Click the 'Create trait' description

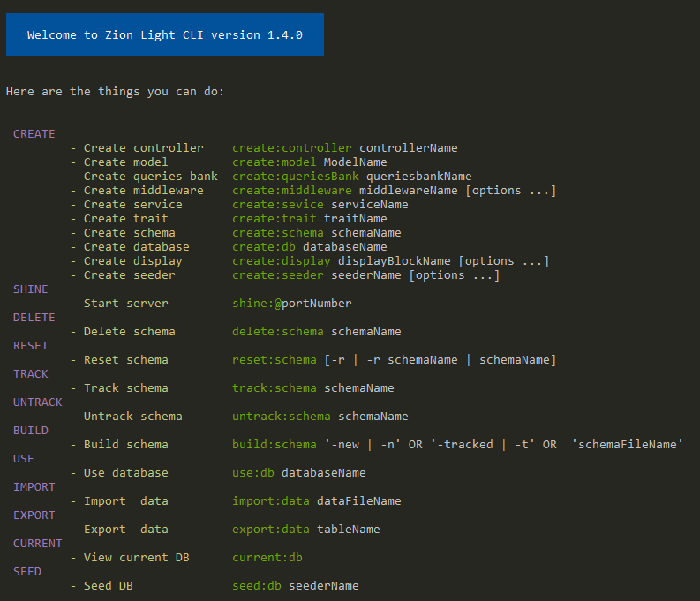(126, 219)
